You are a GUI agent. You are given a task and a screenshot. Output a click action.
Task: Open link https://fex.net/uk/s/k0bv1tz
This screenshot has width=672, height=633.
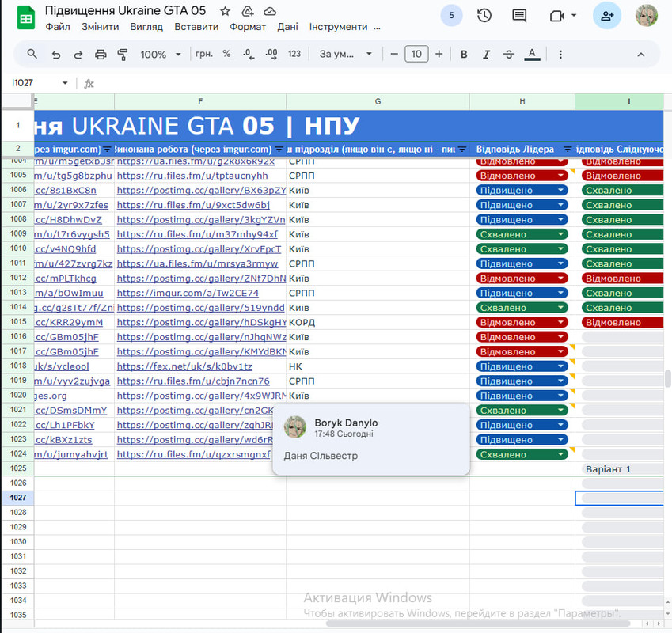pyautogui.click(x=184, y=366)
